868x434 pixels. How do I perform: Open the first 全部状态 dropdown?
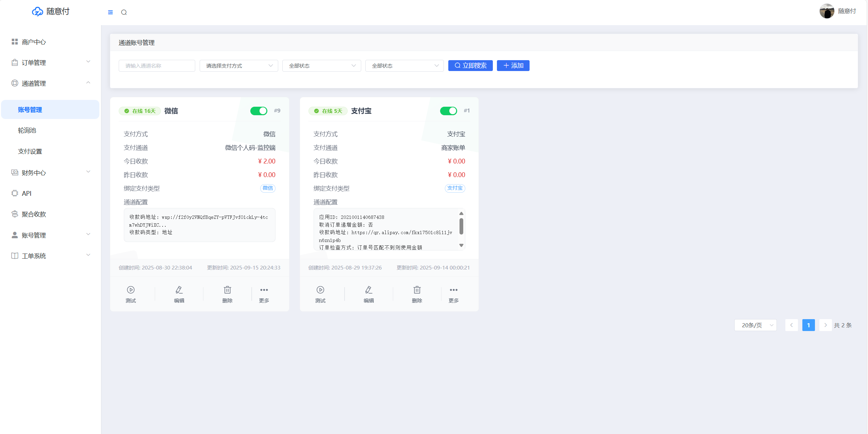coord(321,66)
